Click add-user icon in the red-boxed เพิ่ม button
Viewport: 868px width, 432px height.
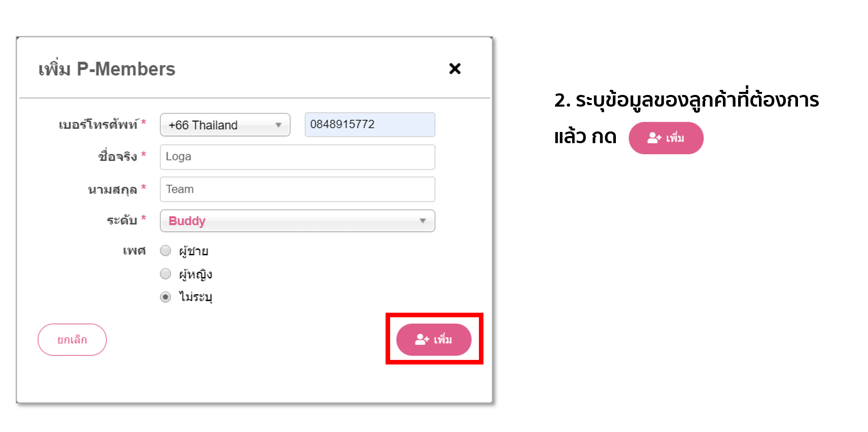pyautogui.click(x=422, y=340)
